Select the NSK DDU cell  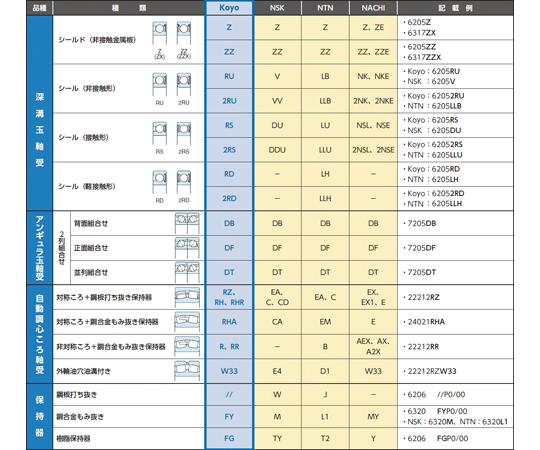click(x=277, y=150)
